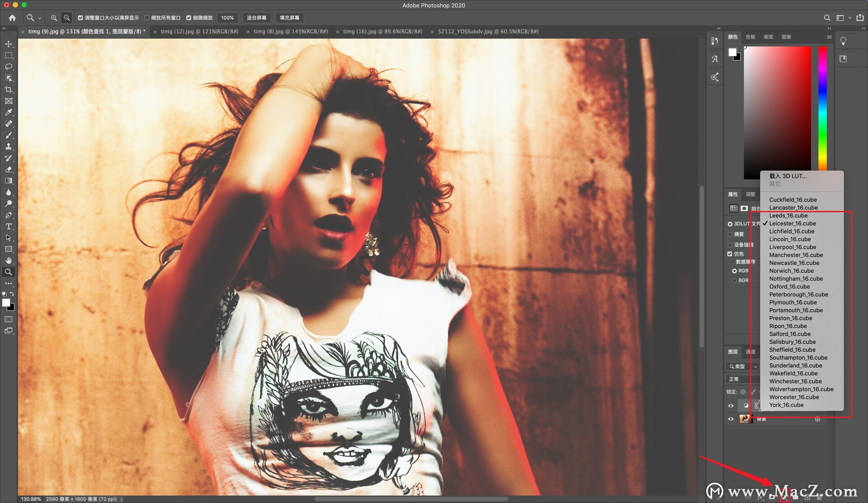Image resolution: width=868 pixels, height=503 pixels.
Task: Select the Path Selection tool
Action: click(x=9, y=237)
